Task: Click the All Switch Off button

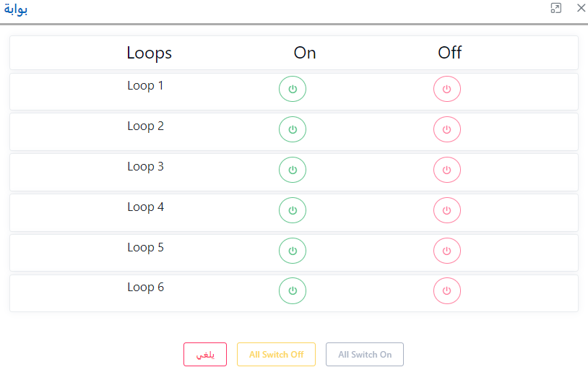Action: pyautogui.click(x=276, y=355)
